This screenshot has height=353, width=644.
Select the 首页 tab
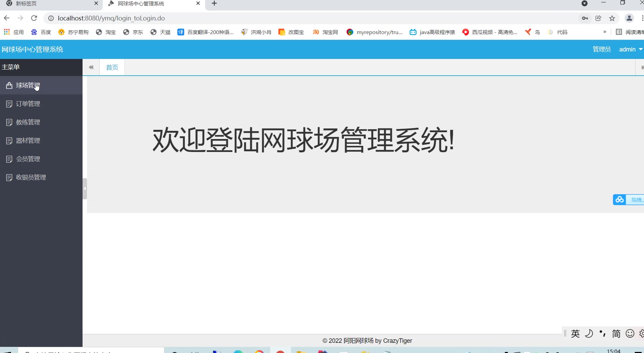pos(112,67)
